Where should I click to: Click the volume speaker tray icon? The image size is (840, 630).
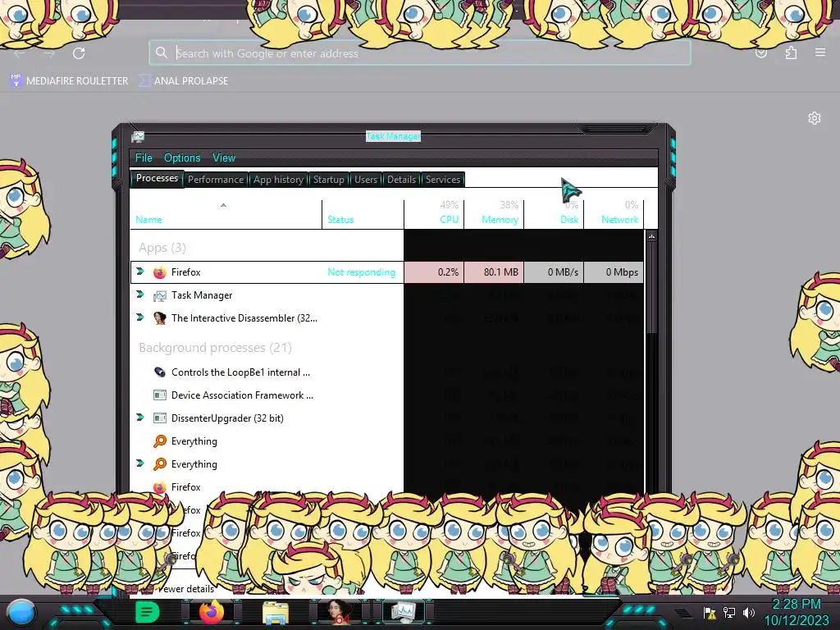pos(748,612)
